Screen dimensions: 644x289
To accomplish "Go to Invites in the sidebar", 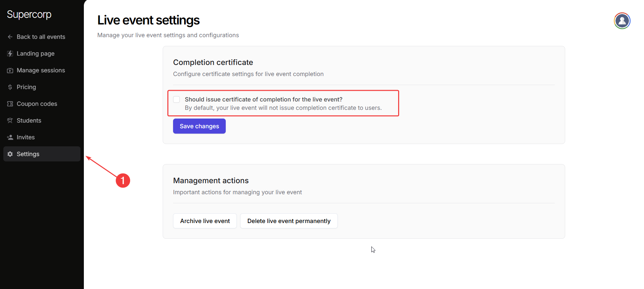I will tap(25, 137).
